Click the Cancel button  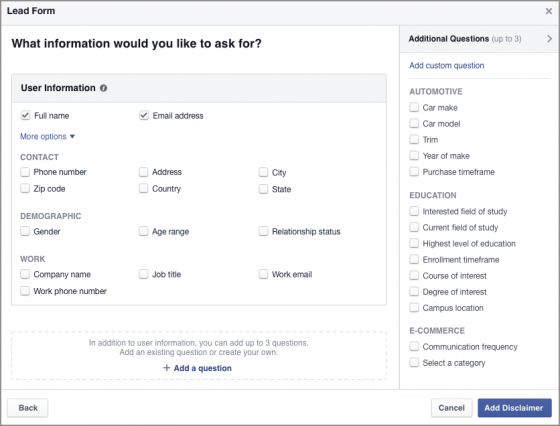point(451,408)
